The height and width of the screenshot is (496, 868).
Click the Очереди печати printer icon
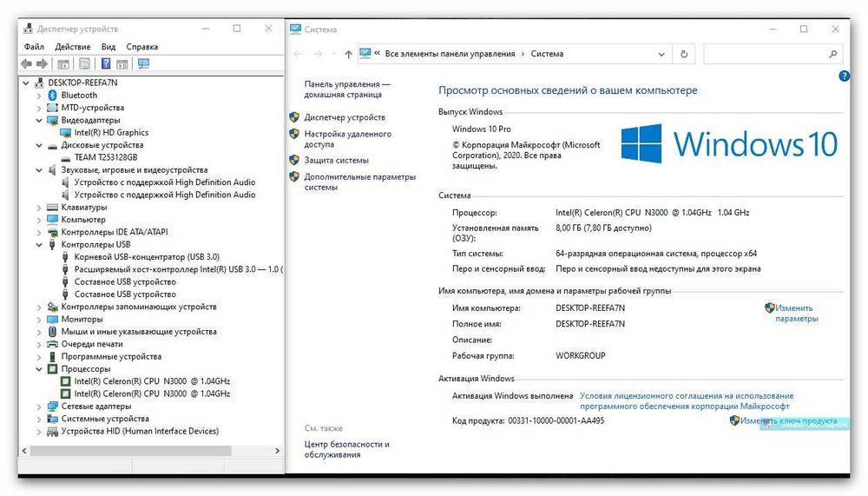(53, 344)
